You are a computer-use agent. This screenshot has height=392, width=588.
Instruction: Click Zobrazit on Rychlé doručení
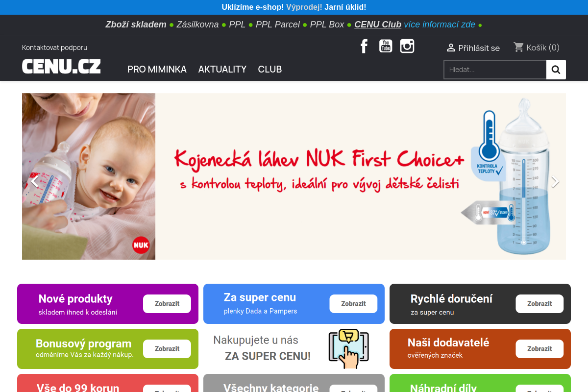coord(539,303)
